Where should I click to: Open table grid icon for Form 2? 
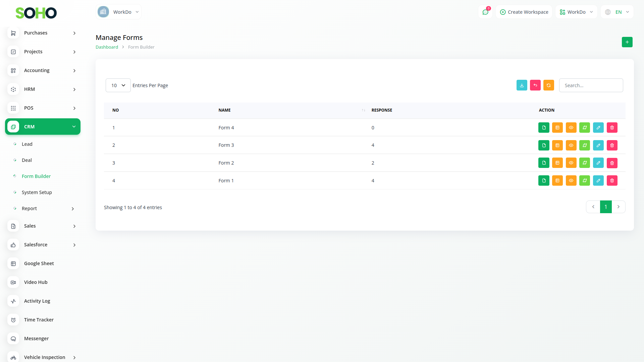pos(557,163)
